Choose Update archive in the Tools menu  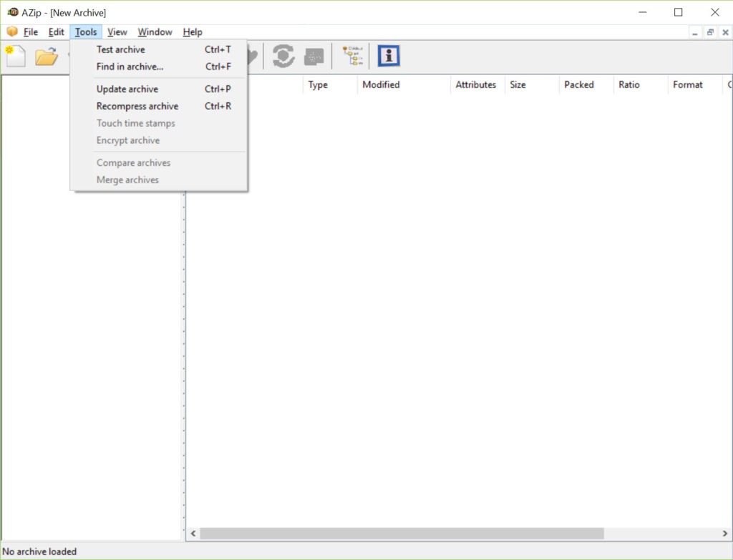(159, 89)
